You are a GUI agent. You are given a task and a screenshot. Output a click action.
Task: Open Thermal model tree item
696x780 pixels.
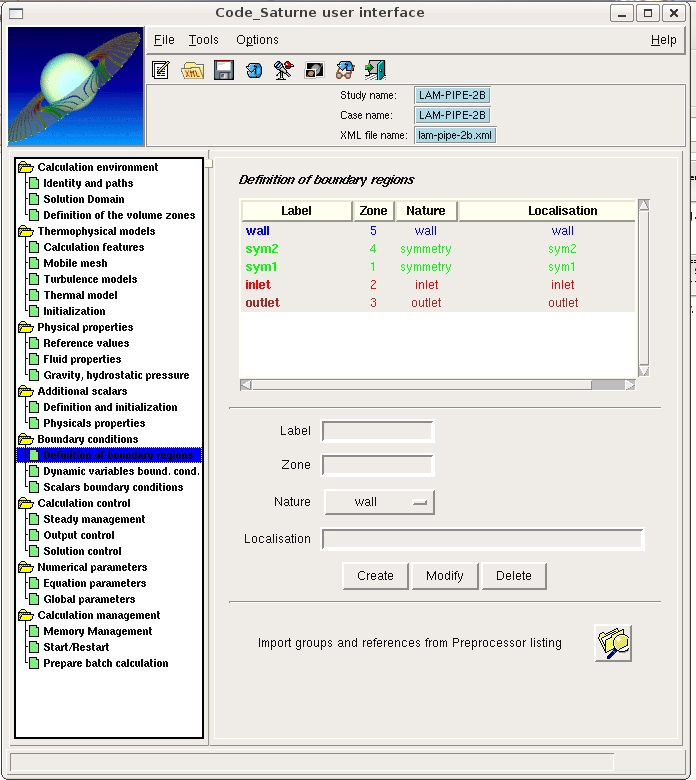pos(81,295)
